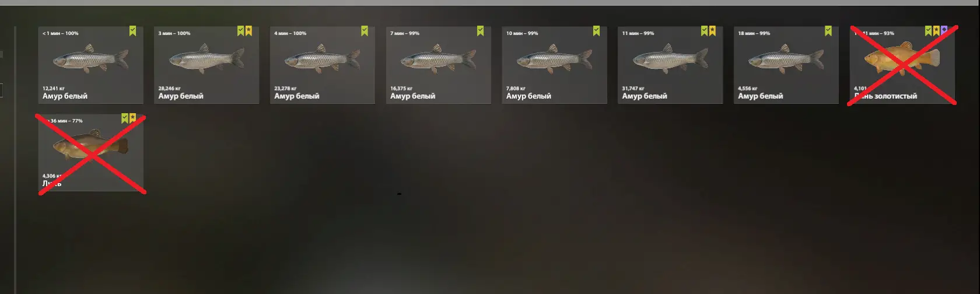
Task: Select the crossed-out Линь золотистый fish image
Action: pos(902,58)
